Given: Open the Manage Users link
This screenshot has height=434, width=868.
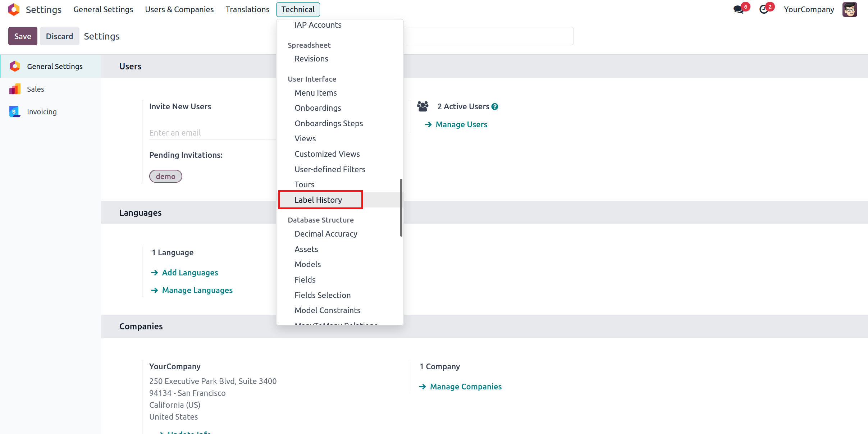Looking at the screenshot, I should [461, 124].
